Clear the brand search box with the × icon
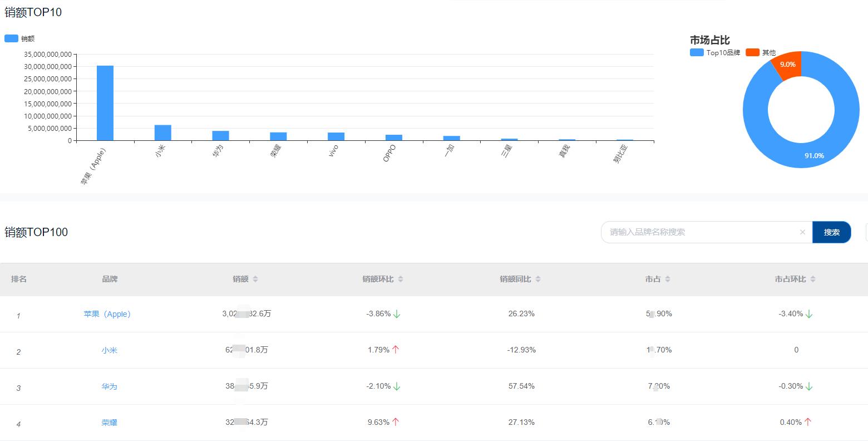 (802, 232)
